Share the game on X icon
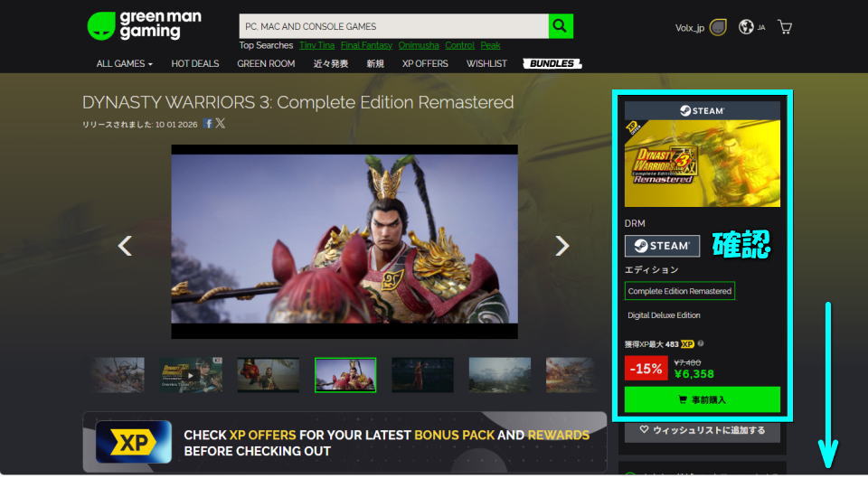 click(x=221, y=124)
